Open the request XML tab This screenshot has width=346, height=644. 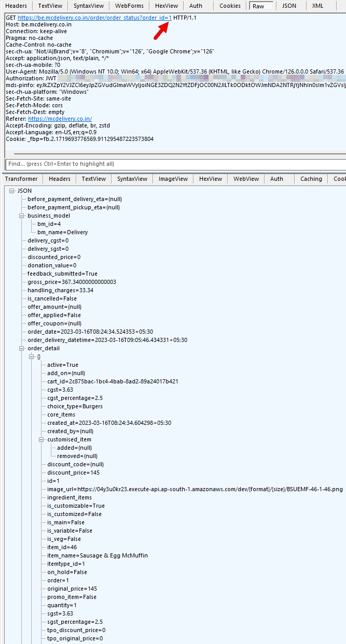pyautogui.click(x=317, y=6)
